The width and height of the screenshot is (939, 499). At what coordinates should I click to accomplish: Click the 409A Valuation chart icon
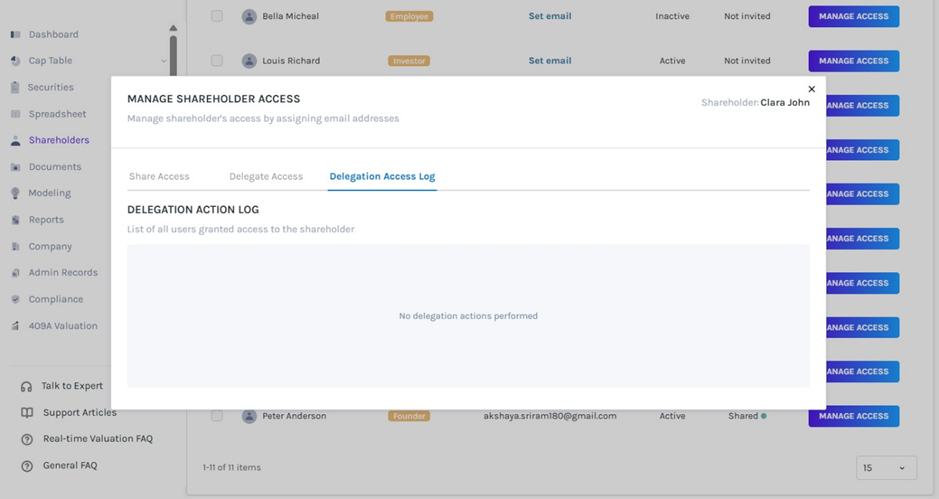[16, 326]
